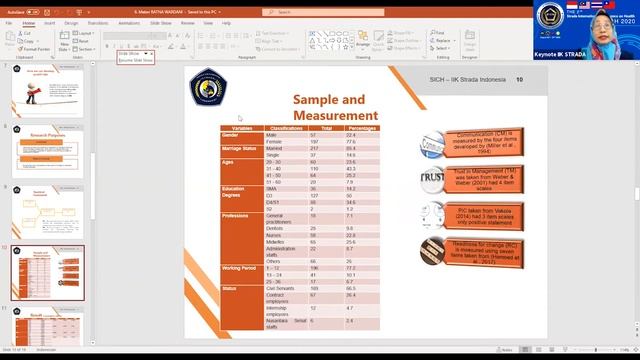
Task: Open Quick Styles gallery
Action: [378, 41]
